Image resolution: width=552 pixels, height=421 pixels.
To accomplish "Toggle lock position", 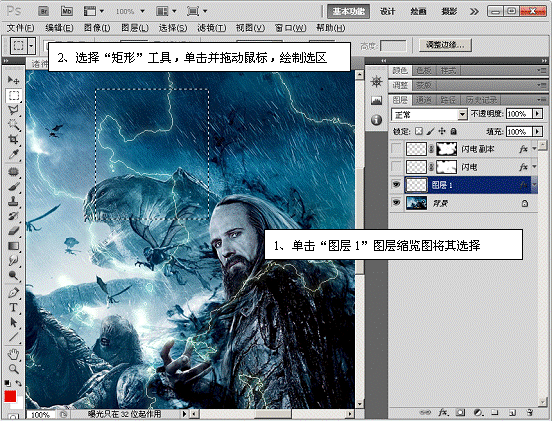I will point(442,131).
